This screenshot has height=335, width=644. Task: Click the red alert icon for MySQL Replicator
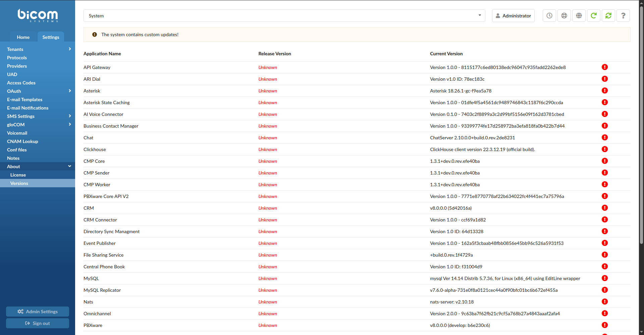(x=605, y=290)
